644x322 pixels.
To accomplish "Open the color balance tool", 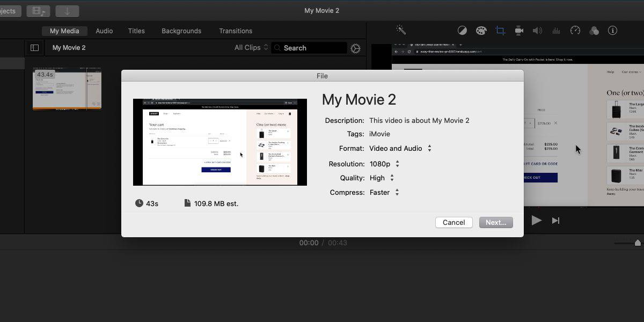I will coord(462,31).
